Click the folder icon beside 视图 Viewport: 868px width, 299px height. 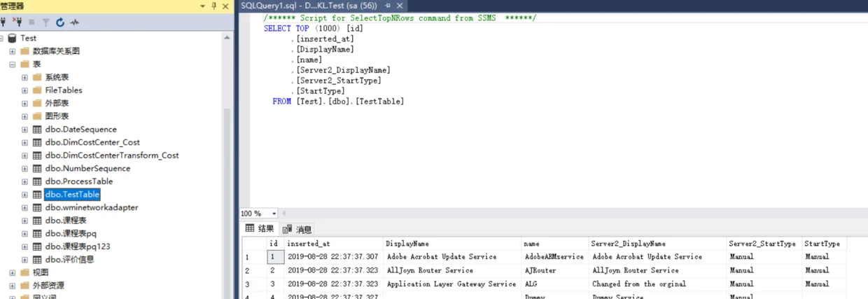tap(24, 272)
